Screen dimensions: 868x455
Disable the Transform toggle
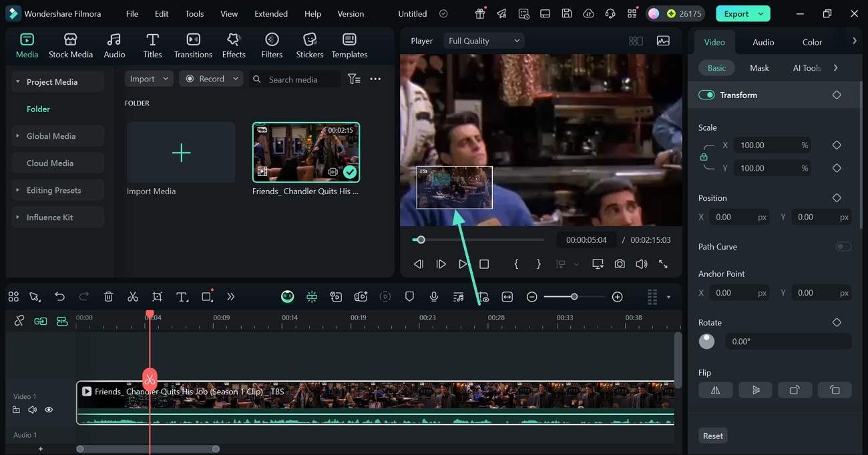point(706,95)
